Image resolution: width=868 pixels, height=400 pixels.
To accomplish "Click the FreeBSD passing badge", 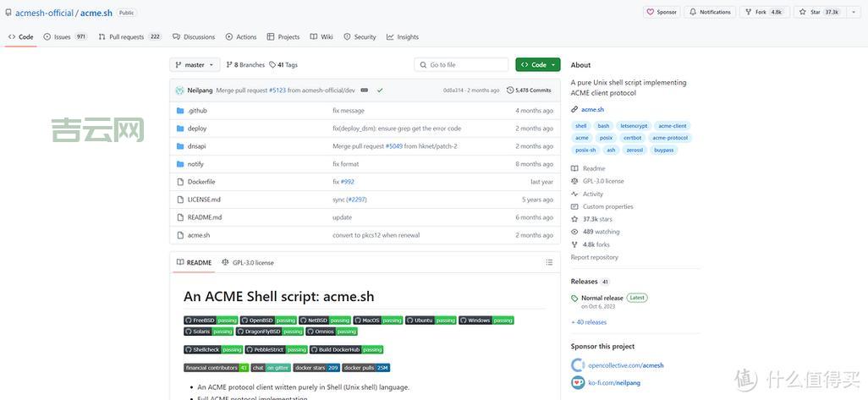I will point(211,321).
